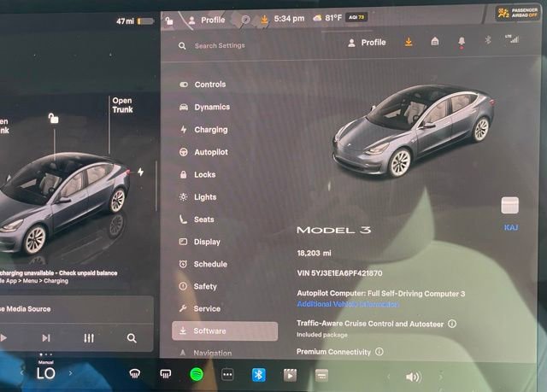
Task: Tap media search magnifier icon
Action: [x=132, y=338]
